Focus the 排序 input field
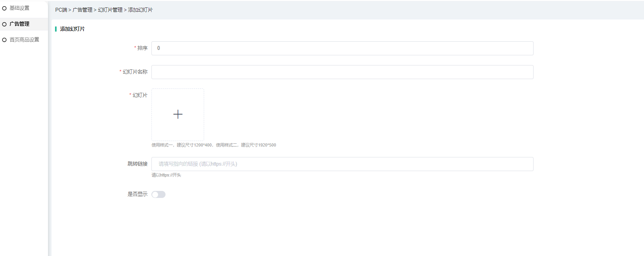644x256 pixels. pyautogui.click(x=342, y=48)
